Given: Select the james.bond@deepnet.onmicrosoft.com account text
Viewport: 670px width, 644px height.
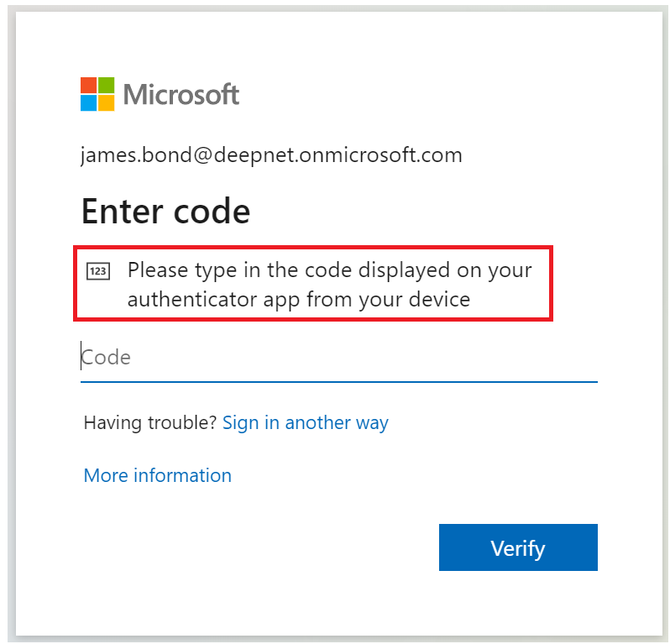Looking at the screenshot, I should pyautogui.click(x=271, y=155).
